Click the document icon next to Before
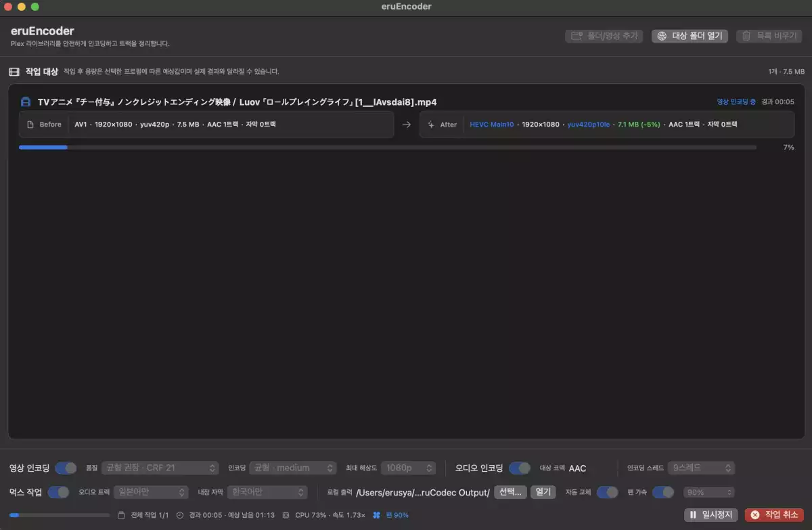812x530 pixels. (30, 125)
